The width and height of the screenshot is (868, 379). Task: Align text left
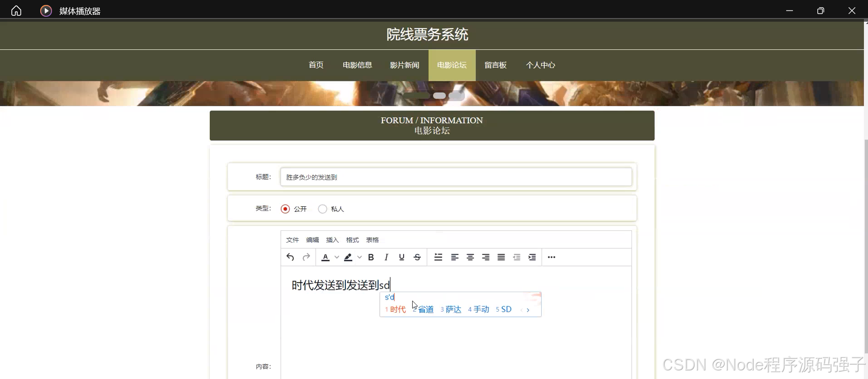(455, 257)
